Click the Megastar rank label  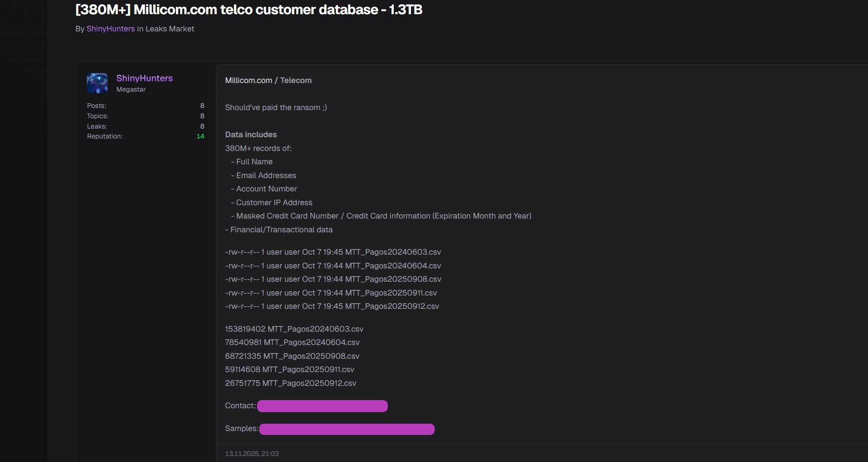tap(130, 89)
